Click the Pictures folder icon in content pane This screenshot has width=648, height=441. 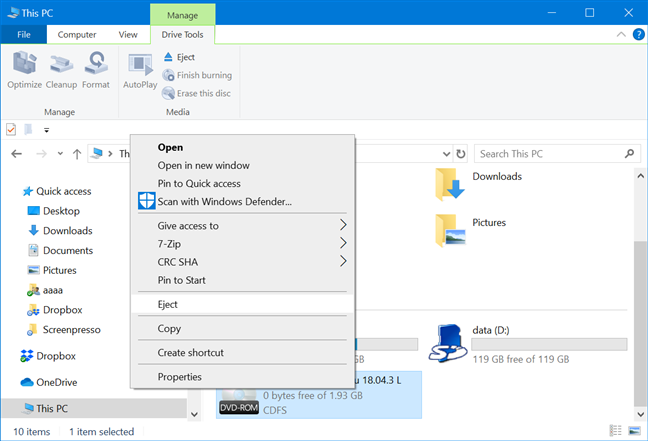pyautogui.click(x=450, y=231)
